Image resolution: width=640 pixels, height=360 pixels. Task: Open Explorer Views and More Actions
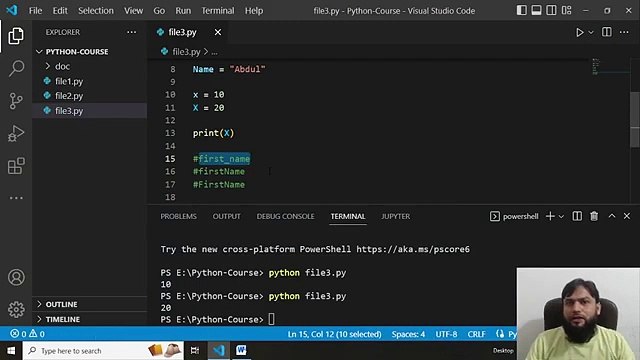point(131,32)
